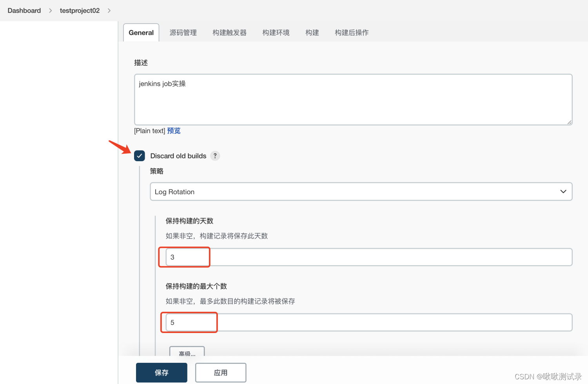Click the days-to-keep-builds field showing 3

(x=369, y=257)
